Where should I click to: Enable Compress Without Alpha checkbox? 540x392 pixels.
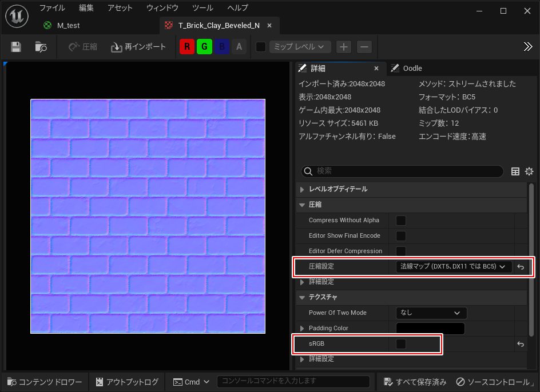click(401, 221)
